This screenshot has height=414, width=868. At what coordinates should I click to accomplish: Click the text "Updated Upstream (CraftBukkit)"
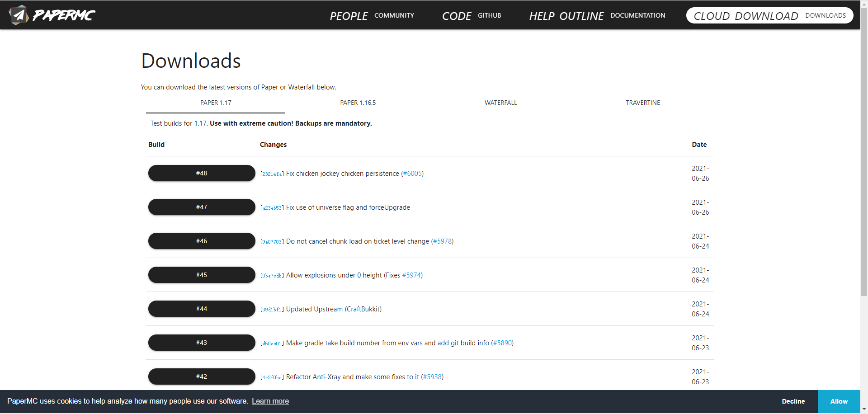tap(334, 309)
